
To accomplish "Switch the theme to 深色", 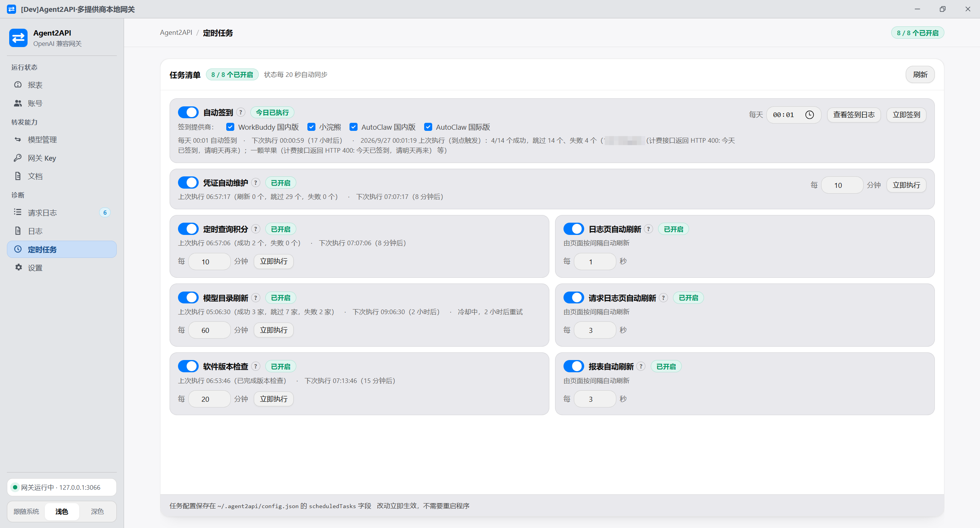I will (97, 512).
